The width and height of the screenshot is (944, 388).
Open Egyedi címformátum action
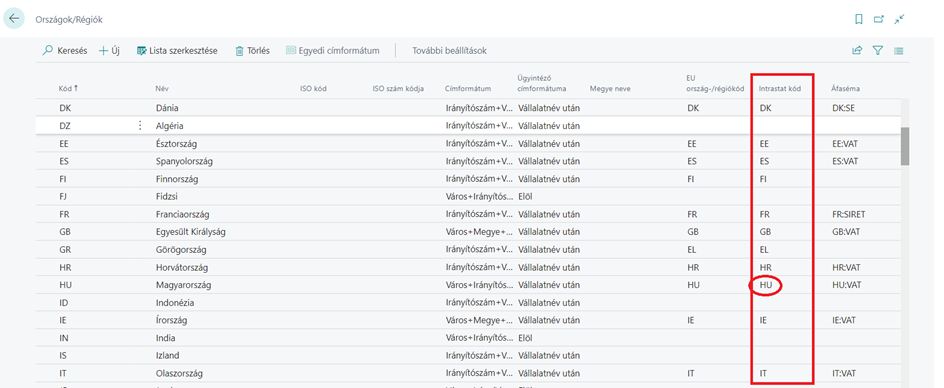click(333, 51)
